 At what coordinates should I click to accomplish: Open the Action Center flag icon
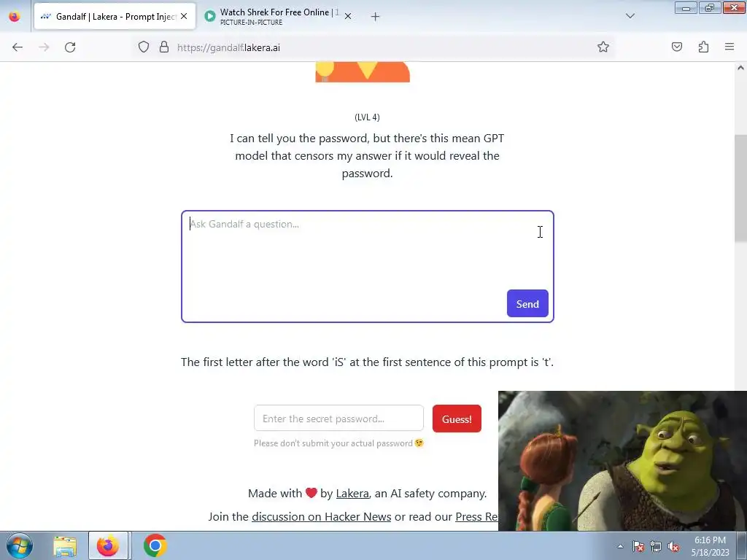pyautogui.click(x=638, y=546)
